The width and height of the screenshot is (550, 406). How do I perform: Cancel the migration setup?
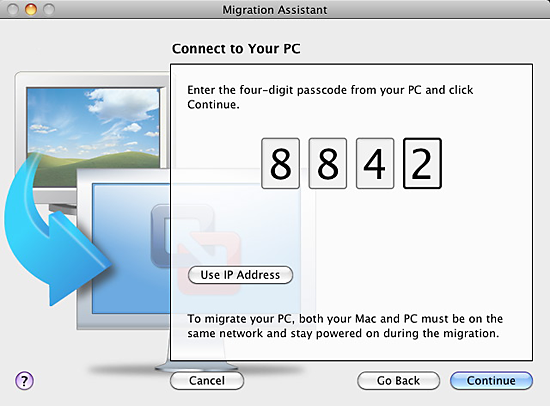point(207,381)
